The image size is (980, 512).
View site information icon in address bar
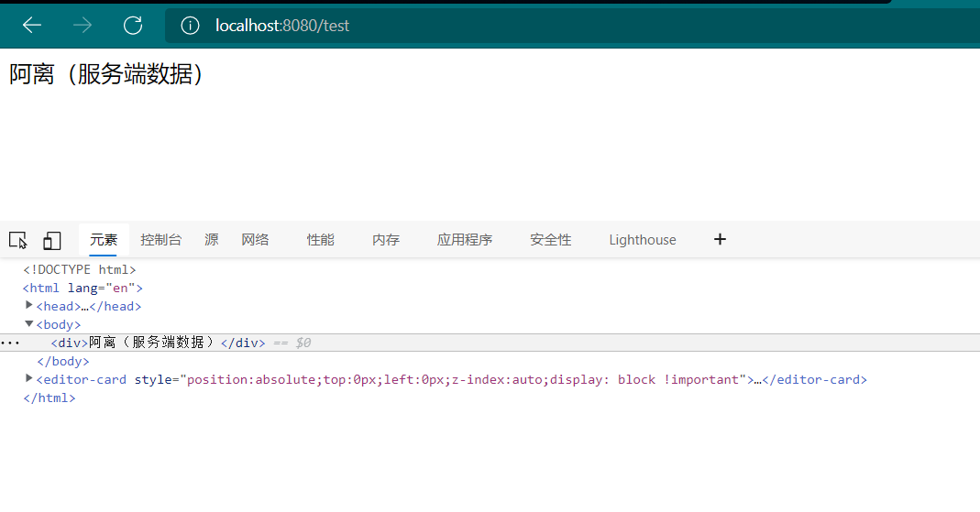(190, 26)
